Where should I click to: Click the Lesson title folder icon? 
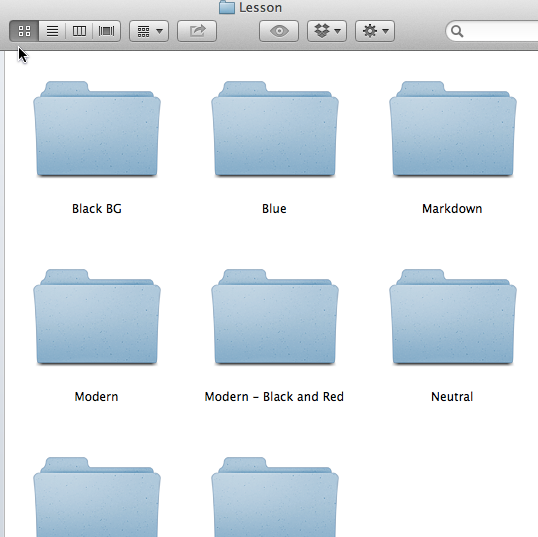[227, 7]
